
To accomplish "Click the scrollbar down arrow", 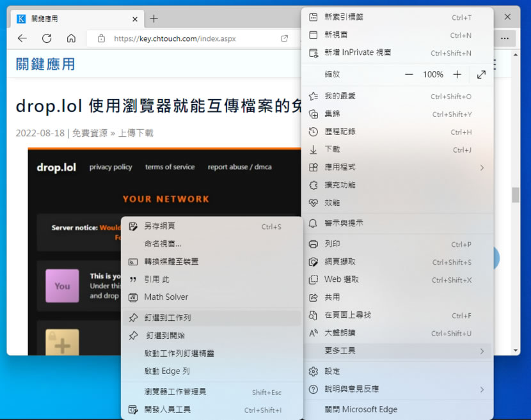I will [x=516, y=350].
